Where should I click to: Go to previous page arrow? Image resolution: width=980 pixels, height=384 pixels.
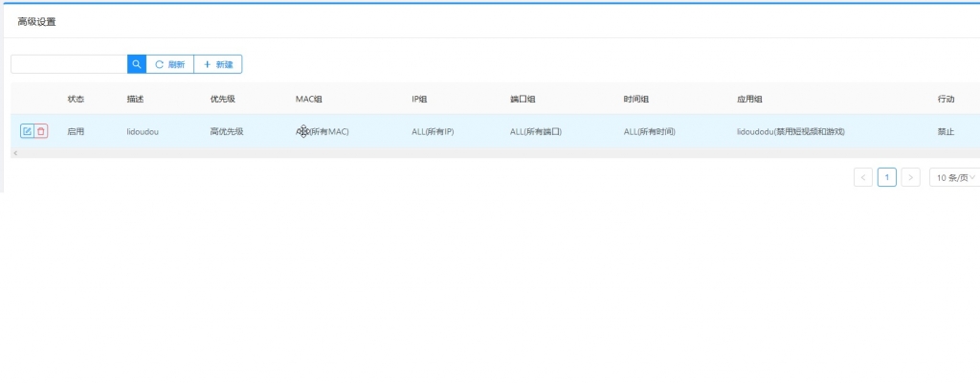863,177
